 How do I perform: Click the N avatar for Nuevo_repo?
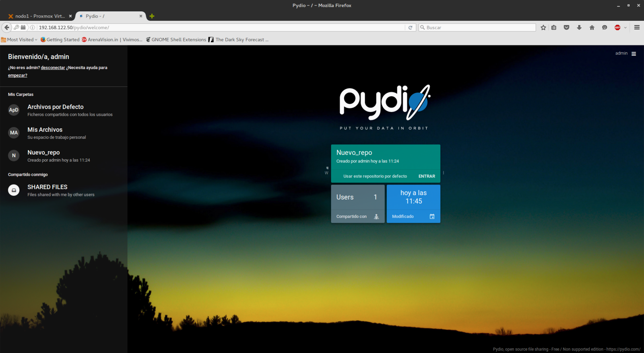click(x=14, y=156)
